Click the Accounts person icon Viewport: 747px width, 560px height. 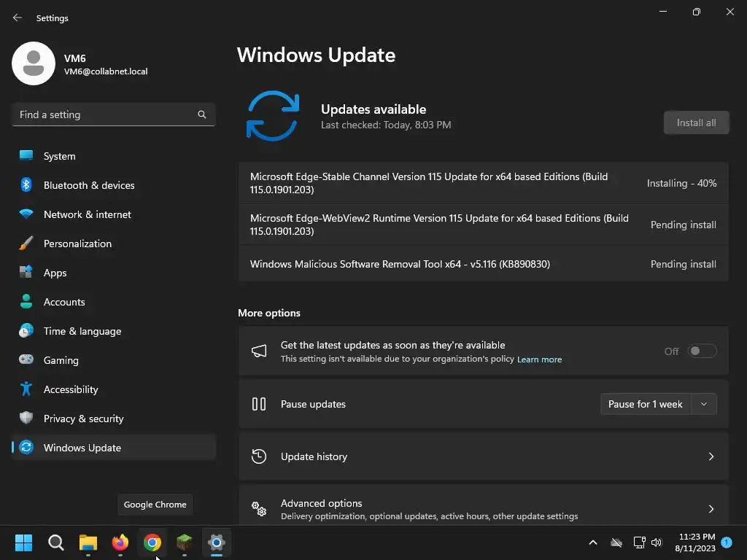pos(26,301)
